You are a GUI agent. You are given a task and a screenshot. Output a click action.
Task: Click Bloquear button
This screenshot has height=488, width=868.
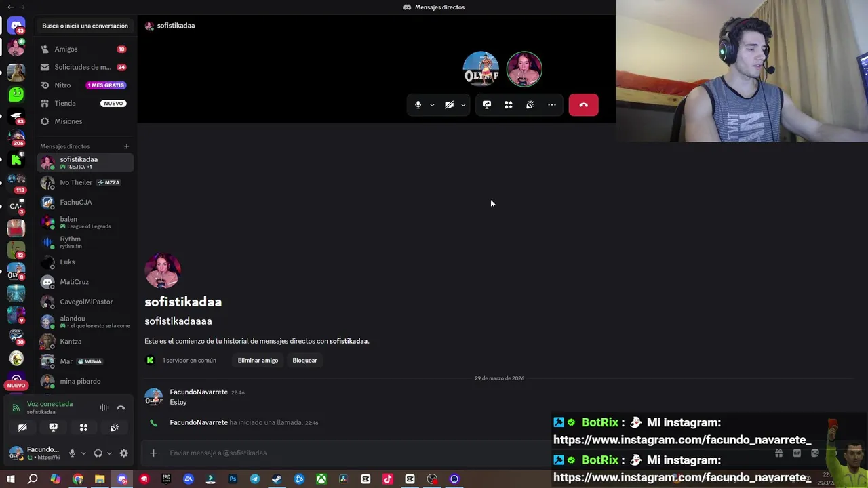click(304, 360)
